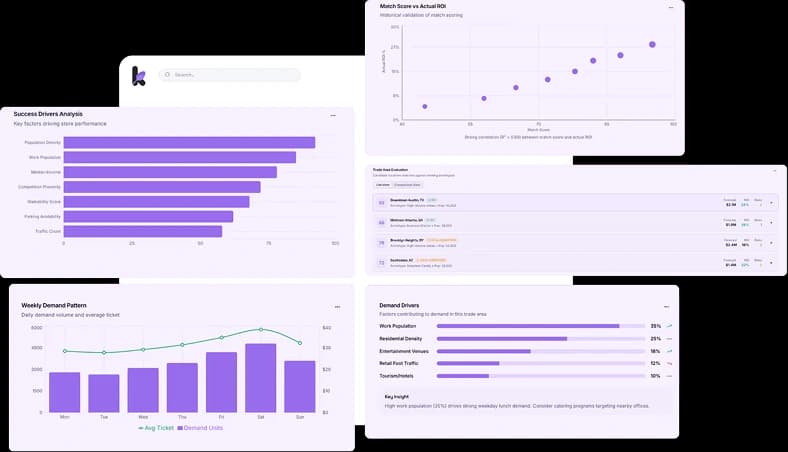Click the Midtown Atlanta score badge
Screen dimensions: 788x452
pos(381,223)
